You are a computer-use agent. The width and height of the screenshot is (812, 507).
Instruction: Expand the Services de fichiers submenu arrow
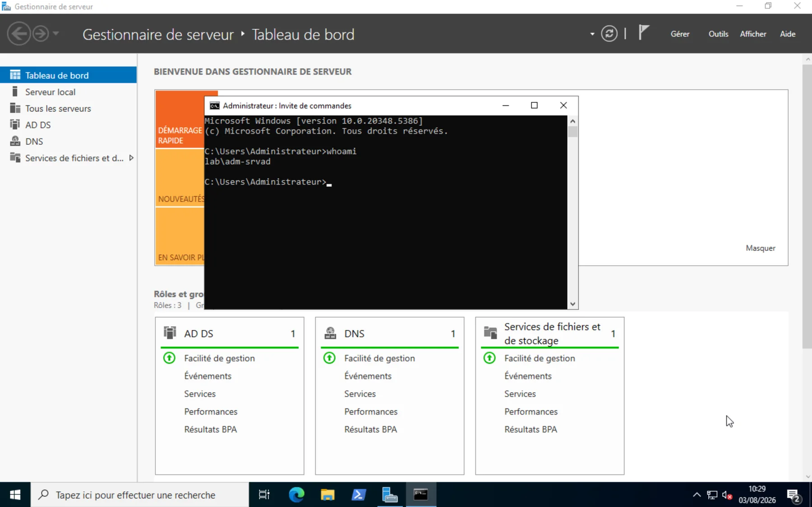tap(131, 158)
